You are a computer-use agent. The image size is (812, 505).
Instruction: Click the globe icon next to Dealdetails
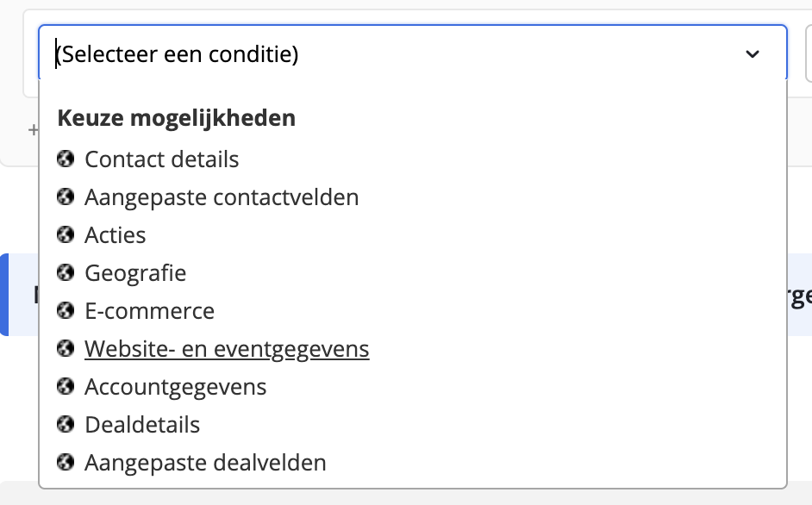pos(66,424)
